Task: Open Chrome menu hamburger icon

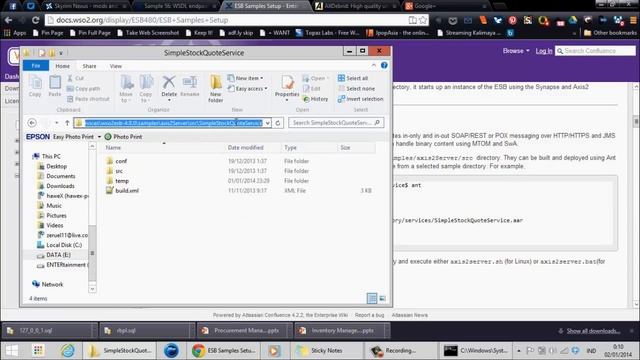Action: tap(633, 20)
